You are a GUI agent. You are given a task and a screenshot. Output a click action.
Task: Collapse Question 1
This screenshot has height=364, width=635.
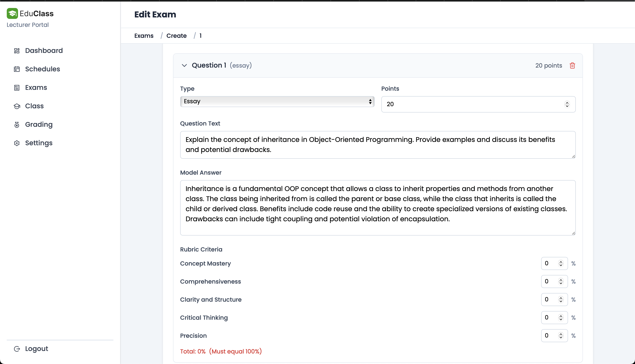pyautogui.click(x=184, y=65)
